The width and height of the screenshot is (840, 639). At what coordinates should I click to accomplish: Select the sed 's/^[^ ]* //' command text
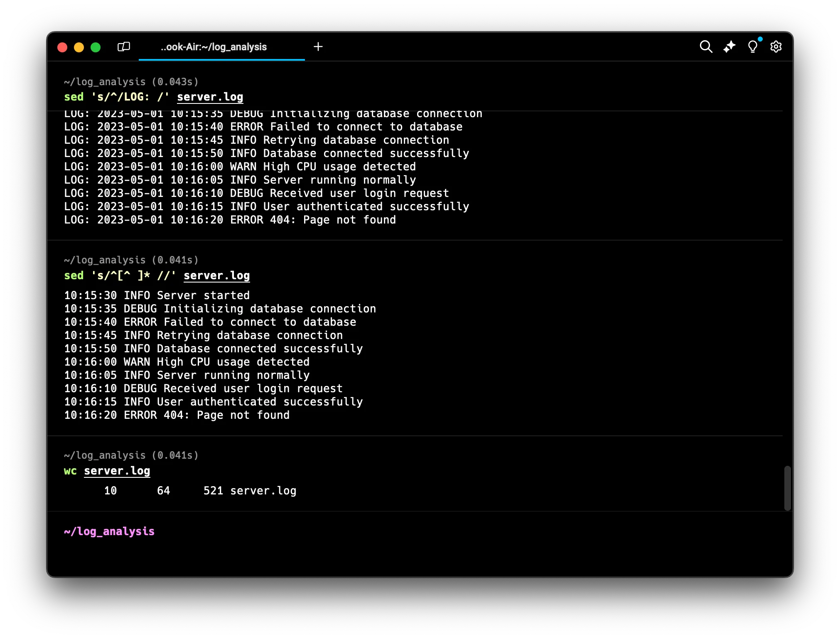(120, 275)
